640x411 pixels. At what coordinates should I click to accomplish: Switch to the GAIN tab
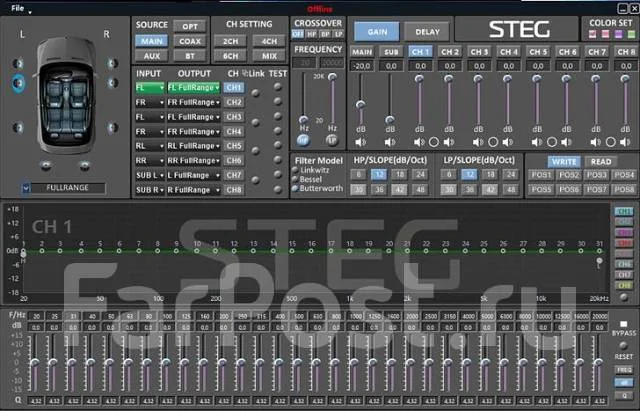coord(377,32)
